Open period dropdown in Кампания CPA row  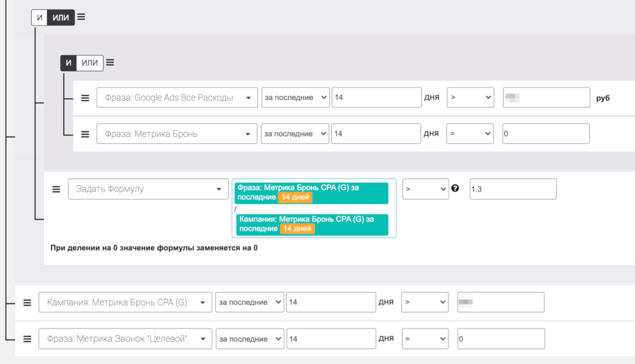[249, 303]
